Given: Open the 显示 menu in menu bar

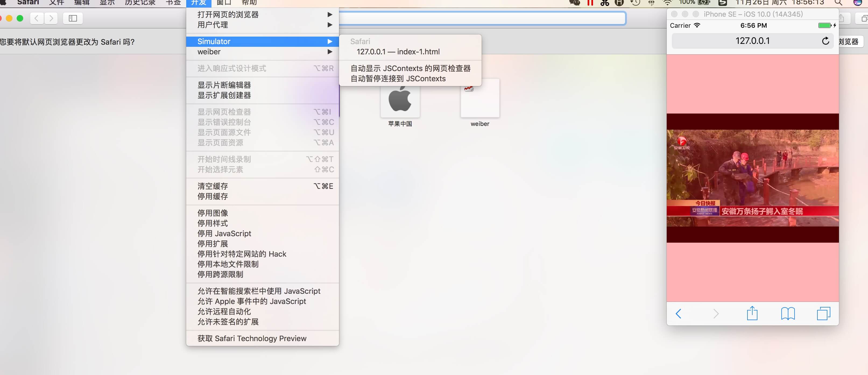Looking at the screenshot, I should click(x=107, y=3).
